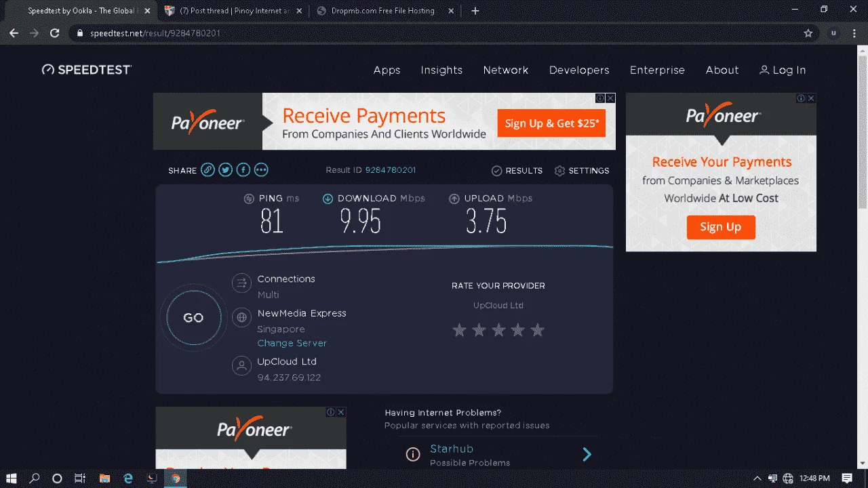868x488 pixels.
Task: Switch to the Post thread Pinoy Internet tab
Action: point(235,11)
